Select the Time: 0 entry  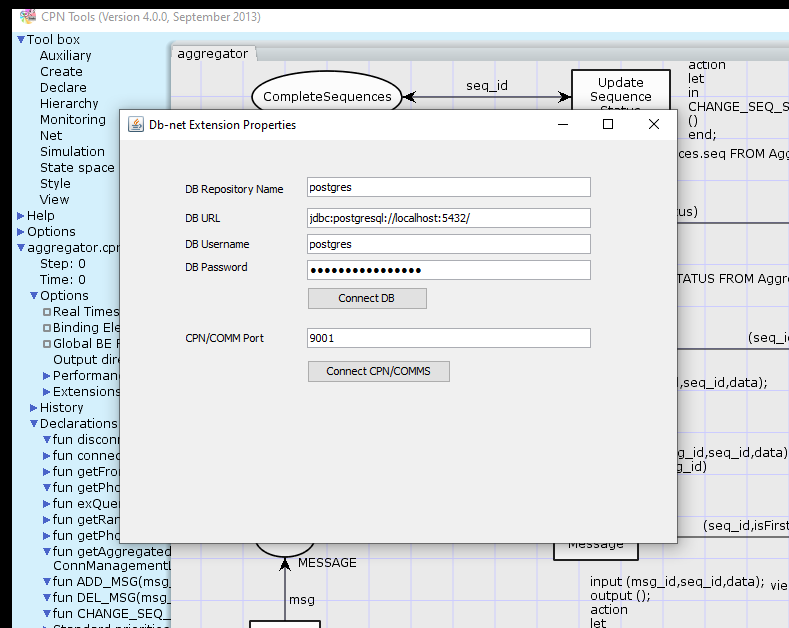63,280
